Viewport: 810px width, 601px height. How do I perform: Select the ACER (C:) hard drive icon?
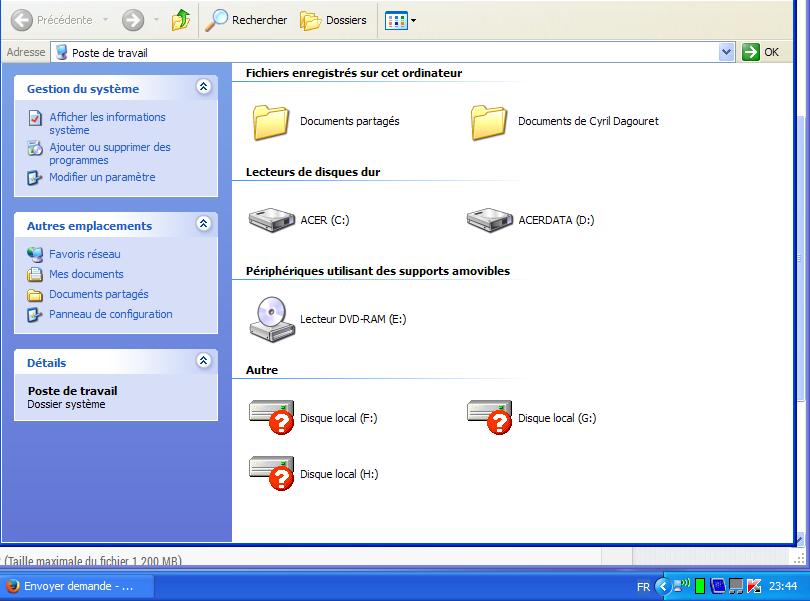[x=272, y=220]
